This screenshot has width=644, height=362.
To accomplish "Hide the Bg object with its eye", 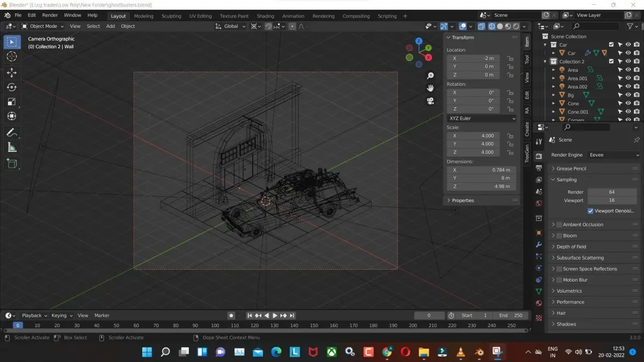I will [x=628, y=95].
